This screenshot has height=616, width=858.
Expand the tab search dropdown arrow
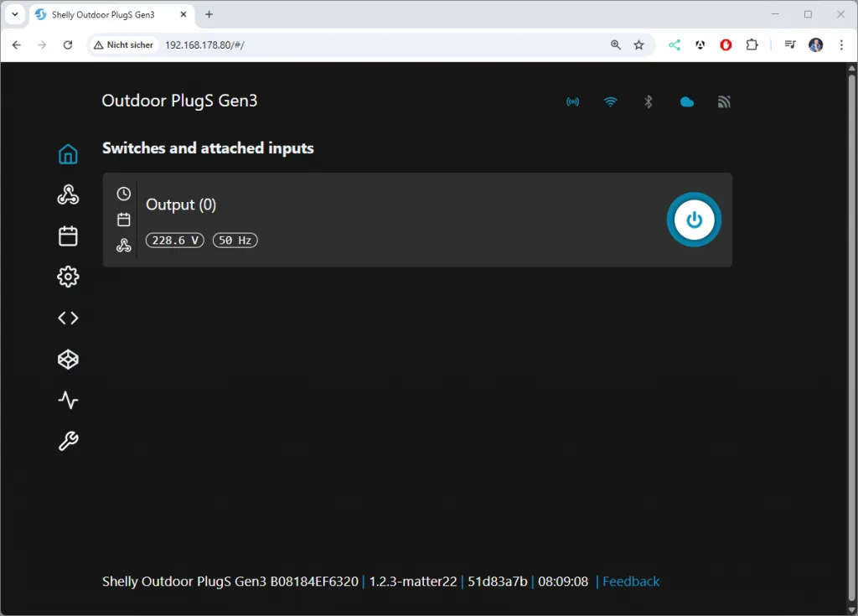(15, 14)
